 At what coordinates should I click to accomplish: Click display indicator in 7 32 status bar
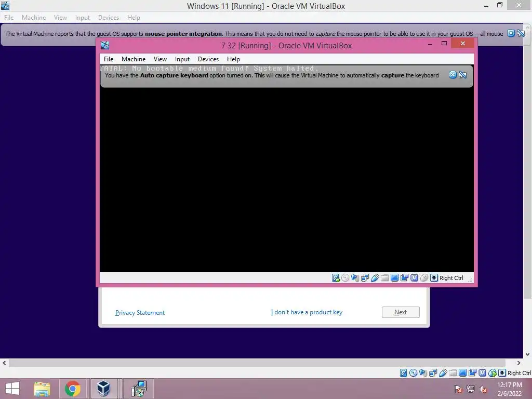coord(395,278)
